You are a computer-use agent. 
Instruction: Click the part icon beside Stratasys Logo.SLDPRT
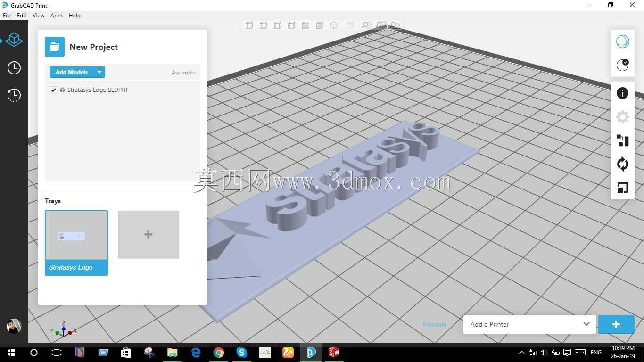click(x=62, y=90)
